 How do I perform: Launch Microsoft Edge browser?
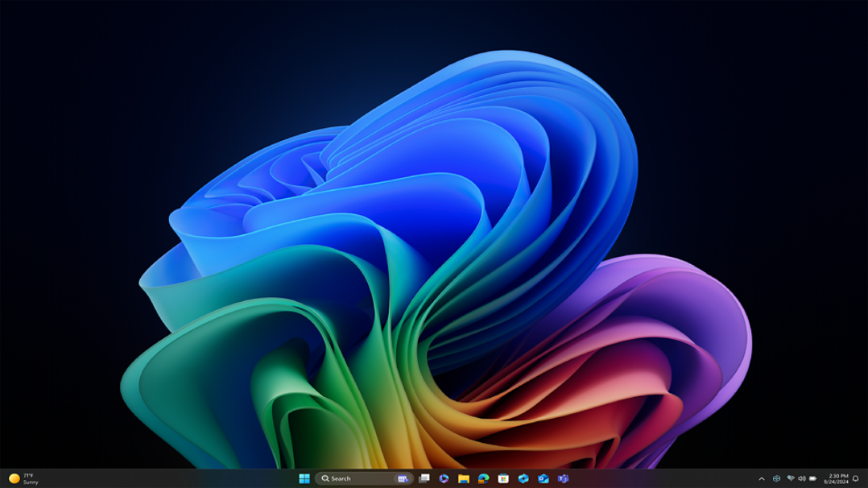pyautogui.click(x=483, y=478)
